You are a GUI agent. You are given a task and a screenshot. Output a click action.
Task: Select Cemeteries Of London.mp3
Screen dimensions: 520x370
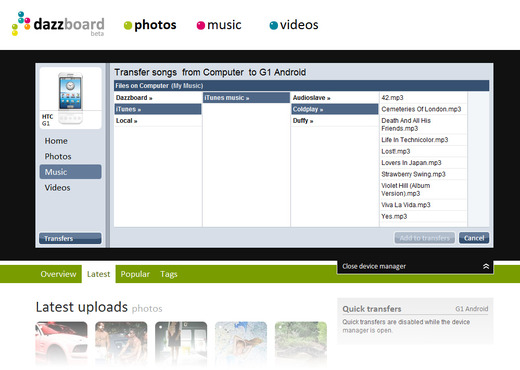point(423,109)
